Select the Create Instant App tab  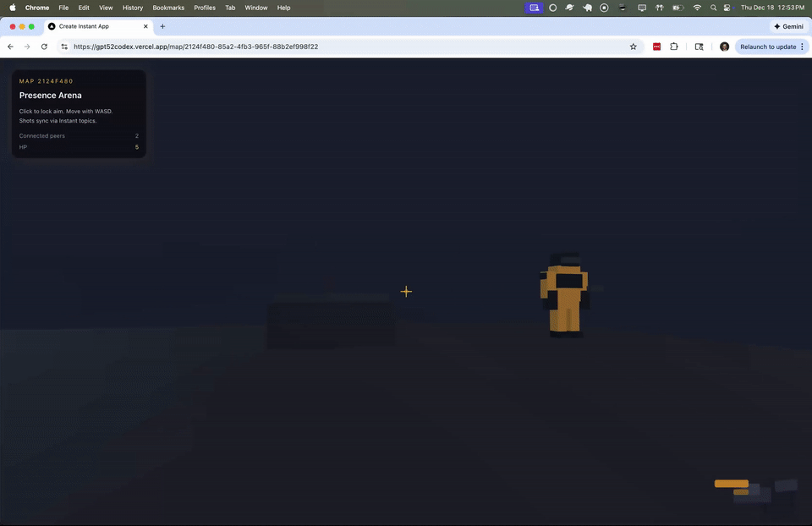point(93,26)
